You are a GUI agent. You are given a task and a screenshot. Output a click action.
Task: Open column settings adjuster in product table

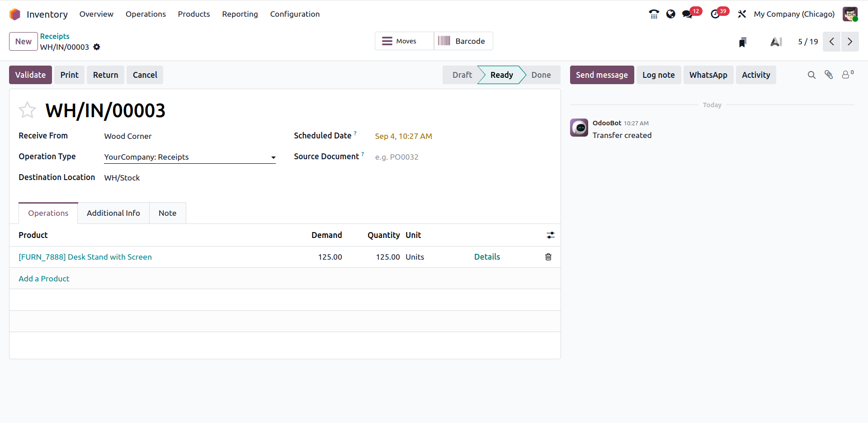pos(550,235)
